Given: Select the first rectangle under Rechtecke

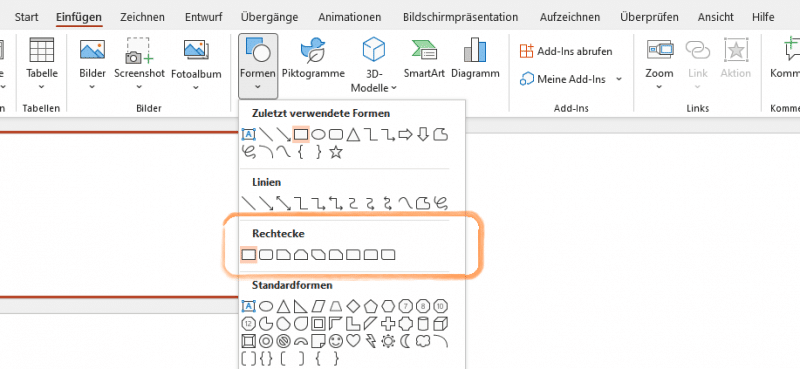Looking at the screenshot, I should [x=248, y=254].
